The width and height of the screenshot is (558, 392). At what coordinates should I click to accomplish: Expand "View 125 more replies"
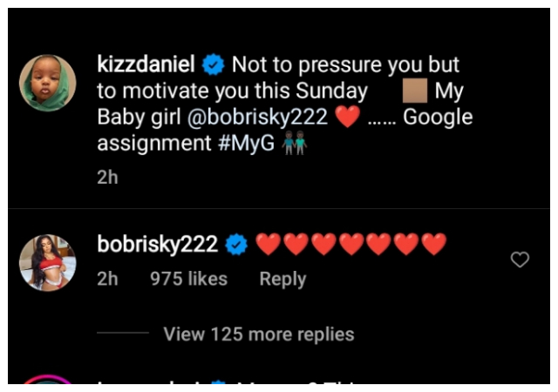point(258,334)
